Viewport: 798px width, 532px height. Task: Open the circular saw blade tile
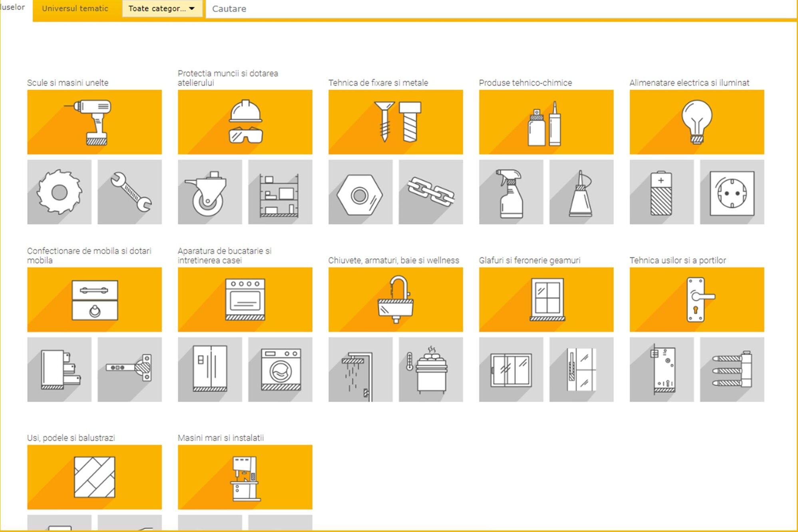pyautogui.click(x=59, y=192)
